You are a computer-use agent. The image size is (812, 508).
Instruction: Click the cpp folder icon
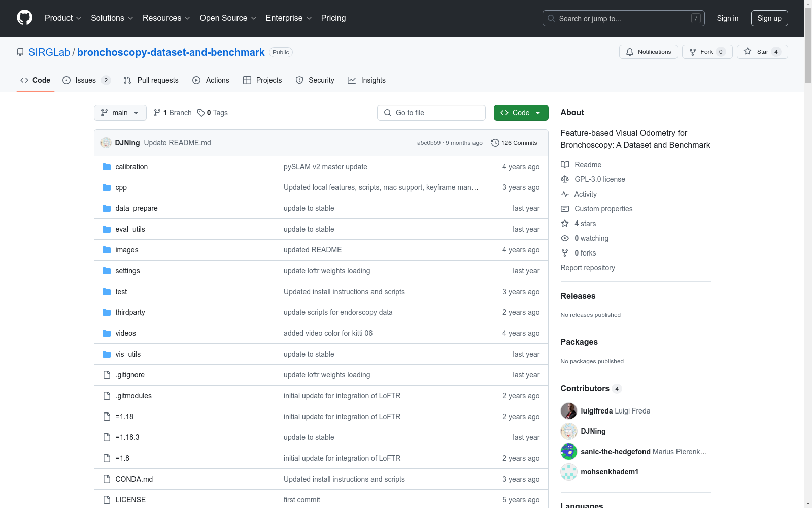(107, 187)
